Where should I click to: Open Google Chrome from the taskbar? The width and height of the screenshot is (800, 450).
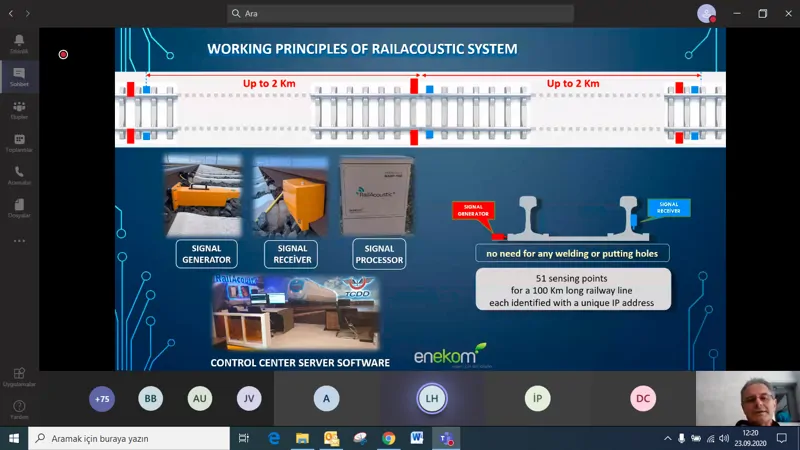click(389, 438)
